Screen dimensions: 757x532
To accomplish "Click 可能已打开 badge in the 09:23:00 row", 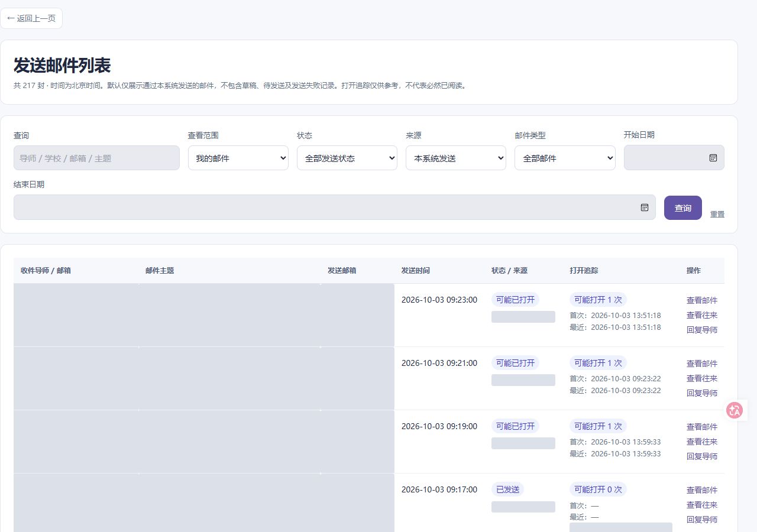I will pyautogui.click(x=515, y=300).
